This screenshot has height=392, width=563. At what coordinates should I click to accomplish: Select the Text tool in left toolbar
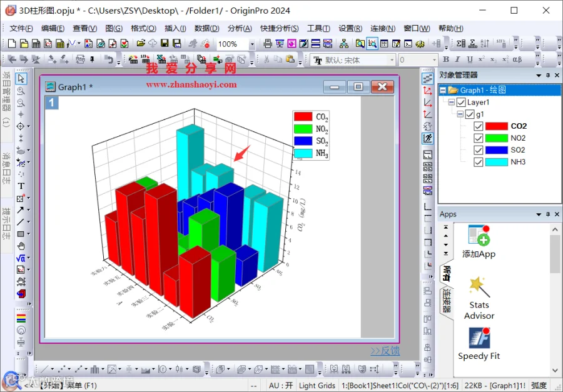[x=21, y=186]
